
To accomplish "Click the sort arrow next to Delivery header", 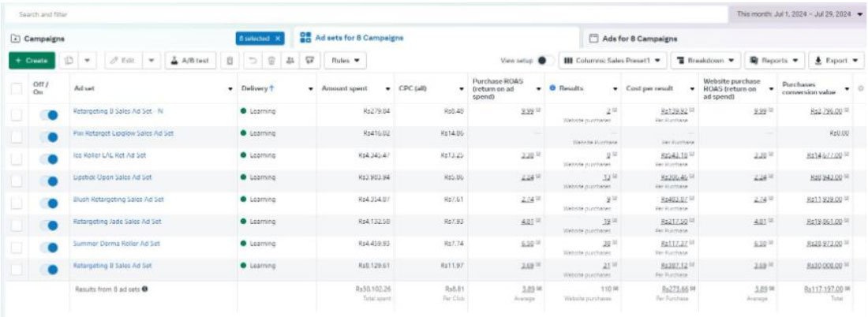I will pyautogui.click(x=271, y=88).
